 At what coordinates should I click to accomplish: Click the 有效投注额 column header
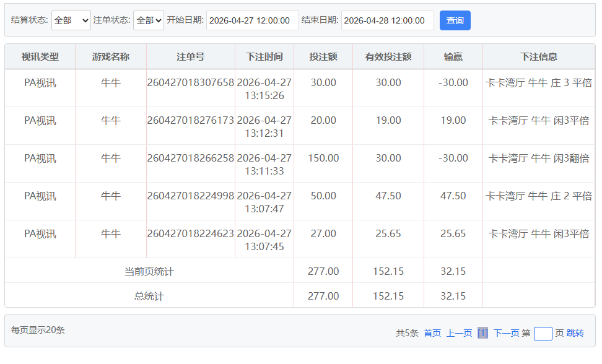[x=388, y=56]
